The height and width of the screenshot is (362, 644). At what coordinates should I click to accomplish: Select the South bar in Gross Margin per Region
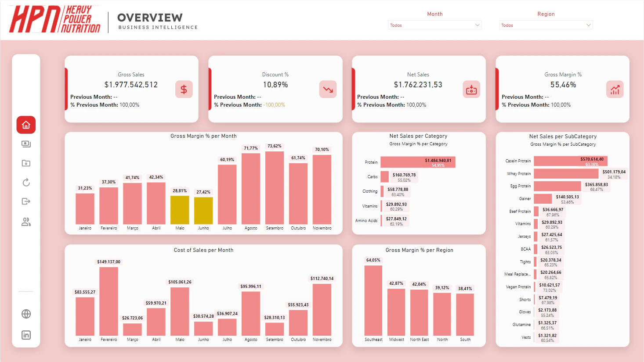pos(465,315)
